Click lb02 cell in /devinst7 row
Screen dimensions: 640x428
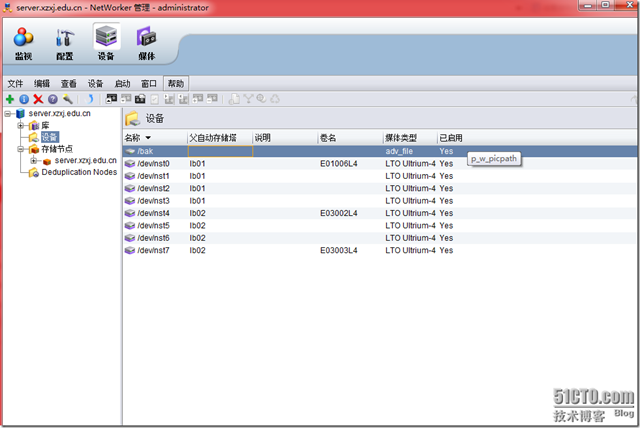coord(198,250)
